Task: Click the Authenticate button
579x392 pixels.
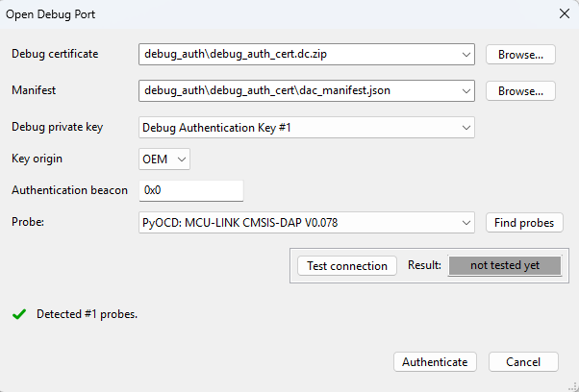Action: click(x=435, y=362)
